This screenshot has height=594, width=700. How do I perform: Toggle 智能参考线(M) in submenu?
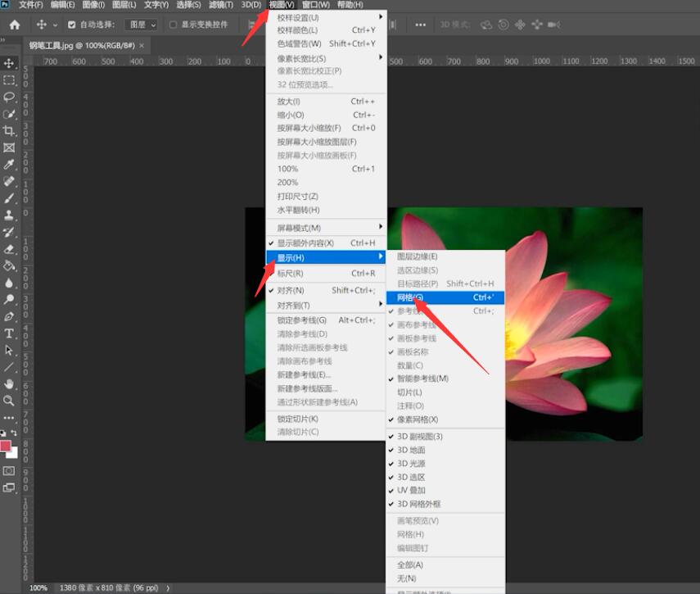point(445,379)
